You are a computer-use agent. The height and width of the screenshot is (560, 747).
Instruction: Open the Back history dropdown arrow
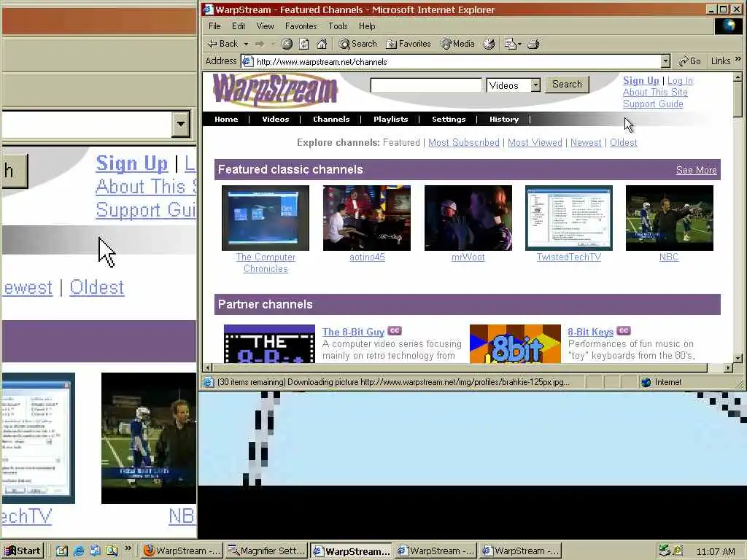tap(247, 44)
